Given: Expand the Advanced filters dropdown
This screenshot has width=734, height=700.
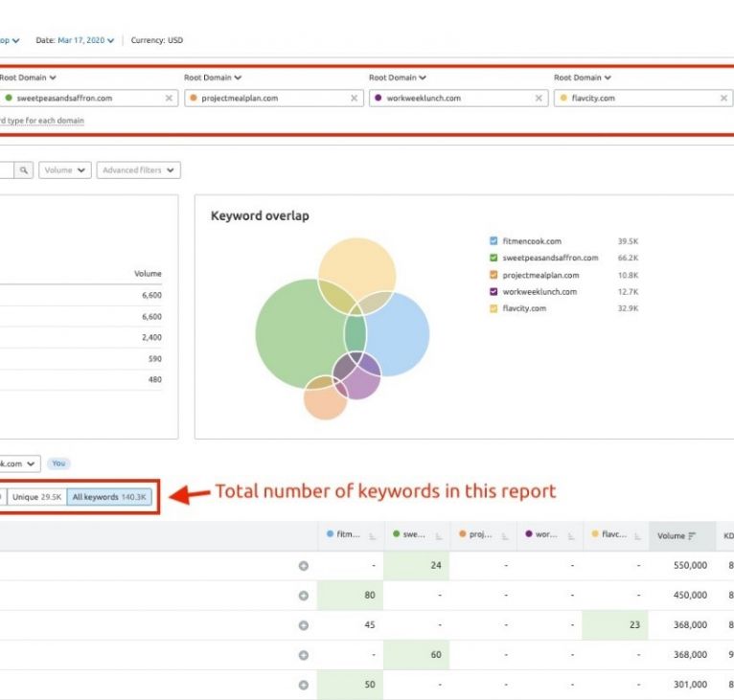Looking at the screenshot, I should click(x=140, y=170).
